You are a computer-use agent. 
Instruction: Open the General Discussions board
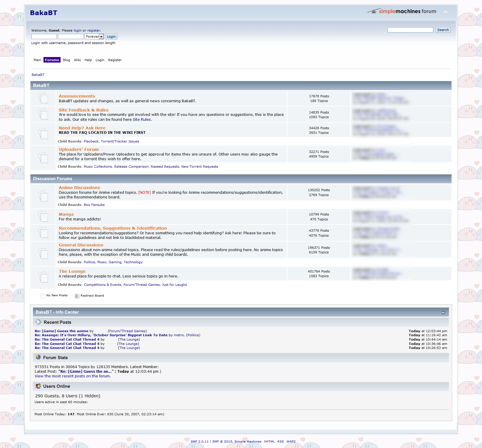[81, 245]
